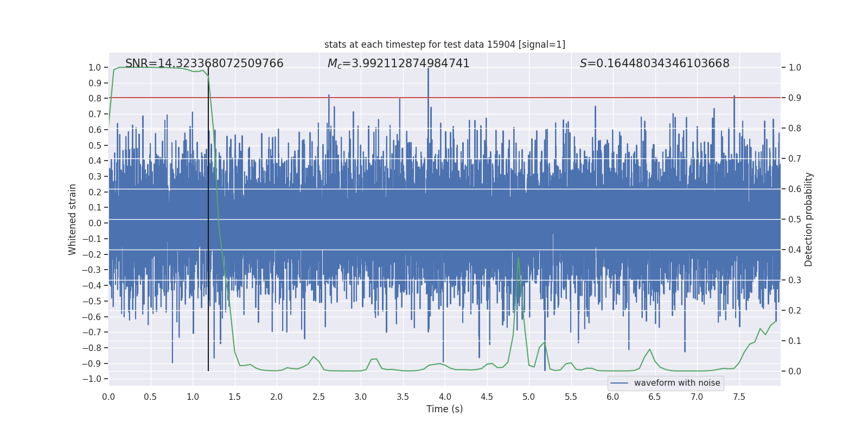Click the blue line sample in the legend

pyautogui.click(x=619, y=383)
